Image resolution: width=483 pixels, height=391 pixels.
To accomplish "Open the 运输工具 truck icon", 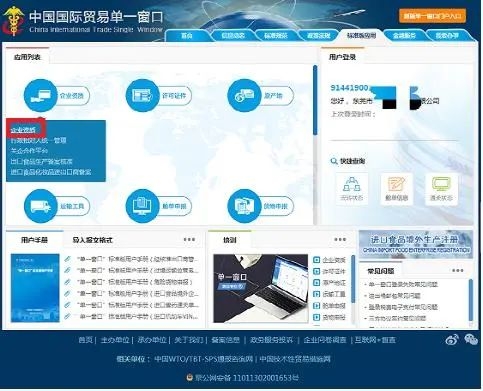I will [x=40, y=206].
